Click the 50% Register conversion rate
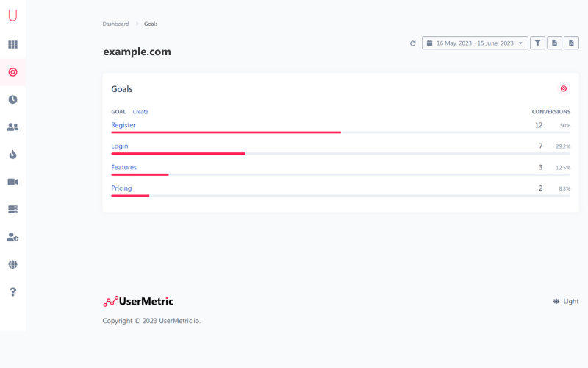 565,125
